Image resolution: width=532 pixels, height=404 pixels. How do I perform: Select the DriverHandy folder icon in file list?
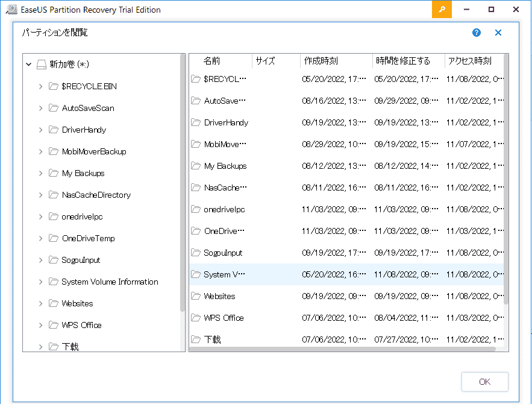pyautogui.click(x=196, y=122)
